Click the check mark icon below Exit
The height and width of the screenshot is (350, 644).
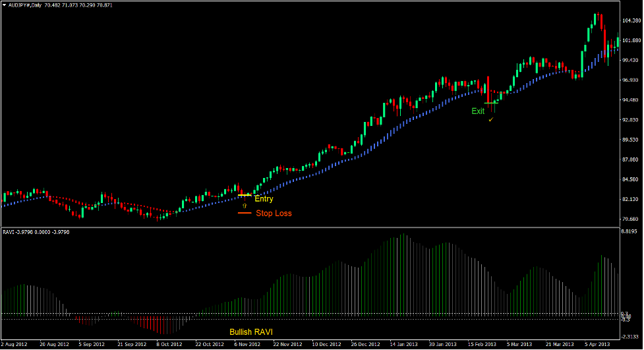pos(491,119)
